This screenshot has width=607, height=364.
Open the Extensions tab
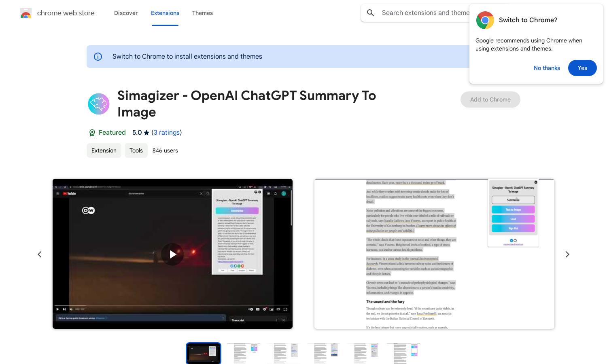pos(165,13)
